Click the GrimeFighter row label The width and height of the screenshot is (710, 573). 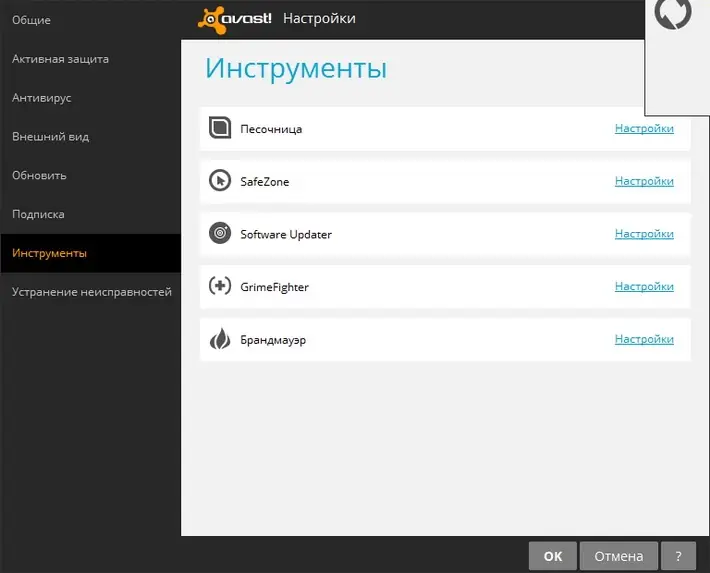pyautogui.click(x=274, y=287)
